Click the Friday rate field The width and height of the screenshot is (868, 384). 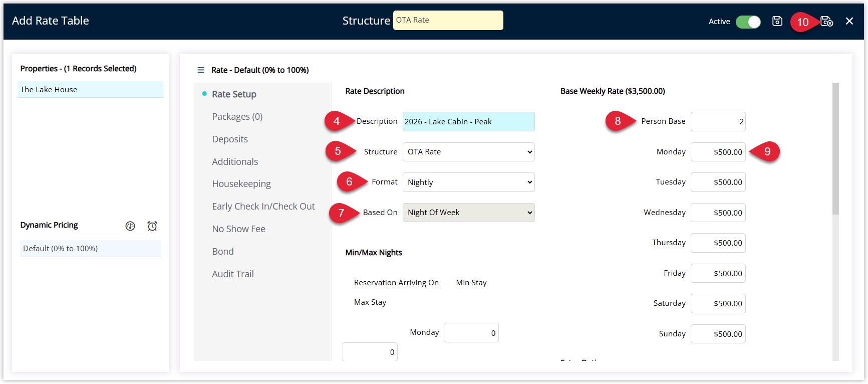[x=718, y=273]
